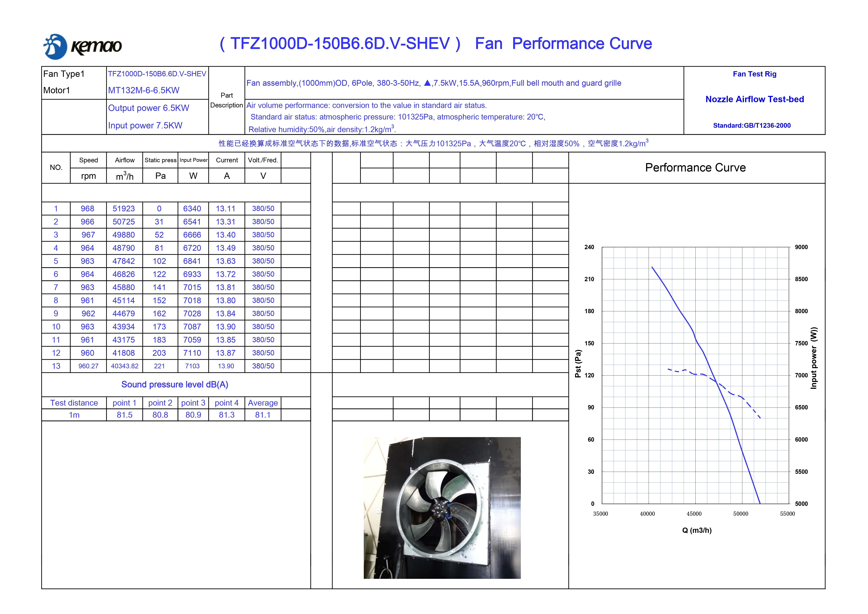The image size is (868, 614).
Task: Click the Average value 81.1 cell
Action: [x=262, y=415]
